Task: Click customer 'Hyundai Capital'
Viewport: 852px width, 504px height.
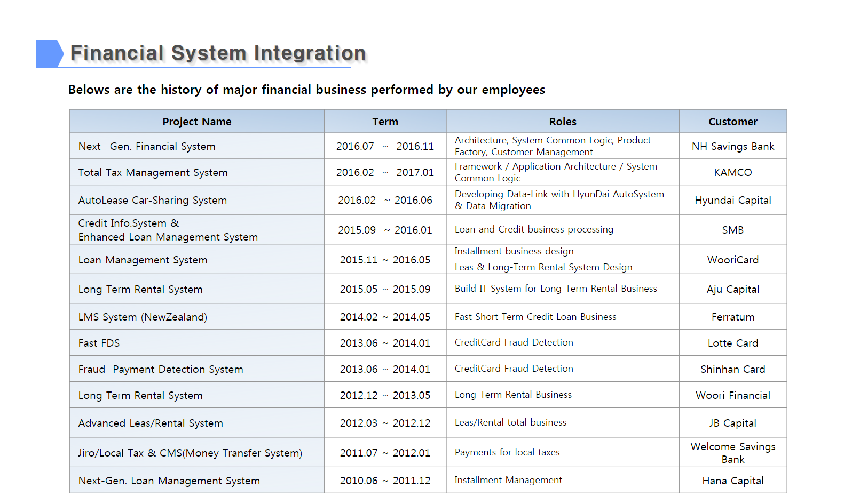Action: tap(733, 200)
